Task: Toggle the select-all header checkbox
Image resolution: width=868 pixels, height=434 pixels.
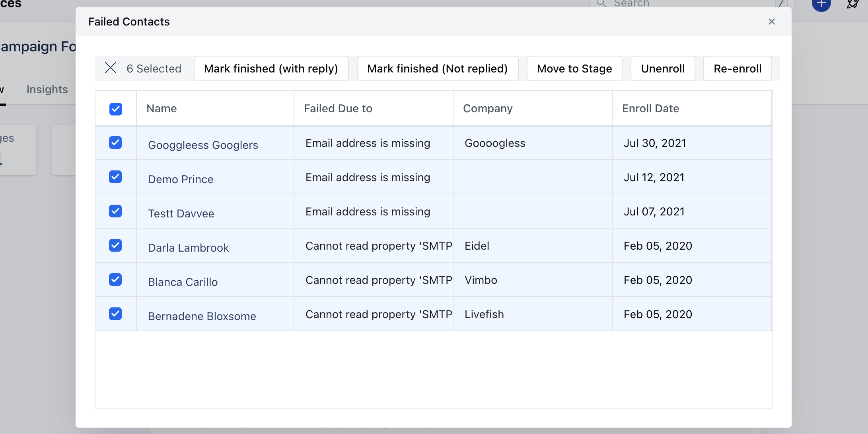Action: pyautogui.click(x=116, y=109)
